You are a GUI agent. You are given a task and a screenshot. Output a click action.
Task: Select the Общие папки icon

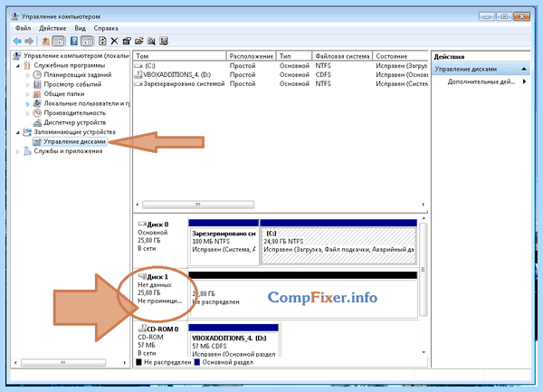coord(37,94)
